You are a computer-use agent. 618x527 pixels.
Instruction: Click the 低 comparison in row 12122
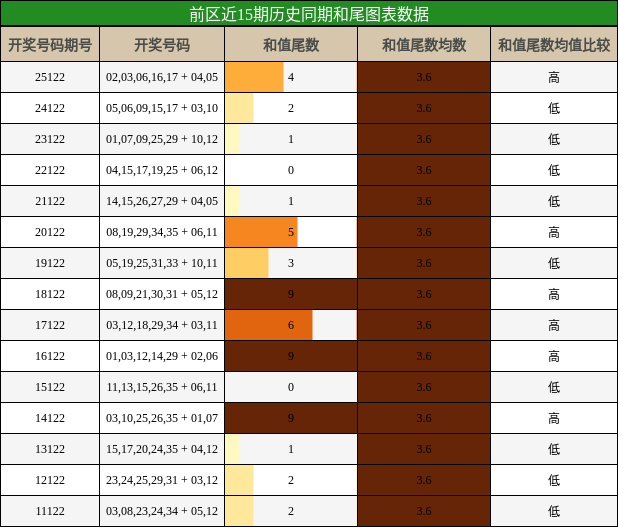pos(554,480)
